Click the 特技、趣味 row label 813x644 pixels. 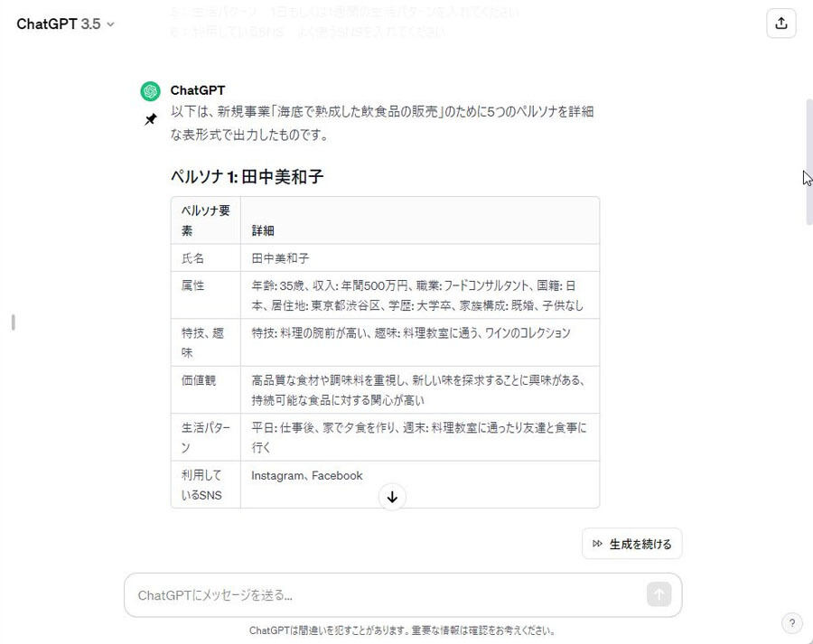(x=206, y=342)
